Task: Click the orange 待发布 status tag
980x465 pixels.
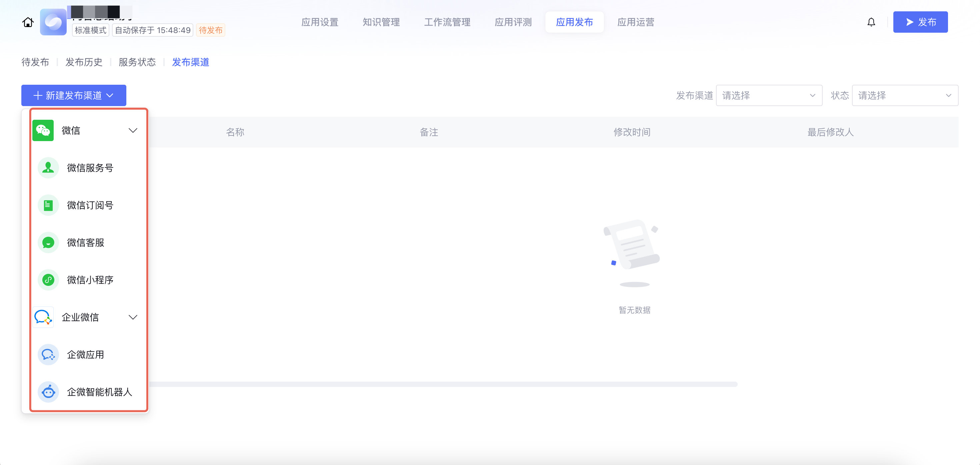Action: 210,30
